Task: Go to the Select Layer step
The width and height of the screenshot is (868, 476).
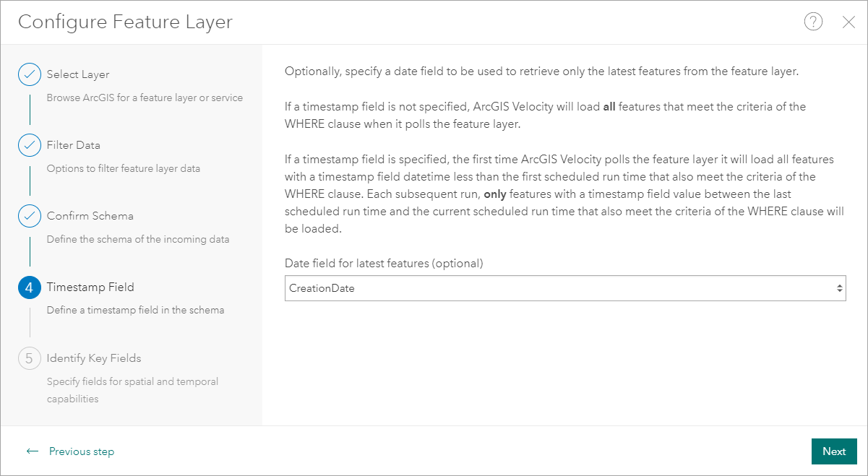Action: click(78, 74)
